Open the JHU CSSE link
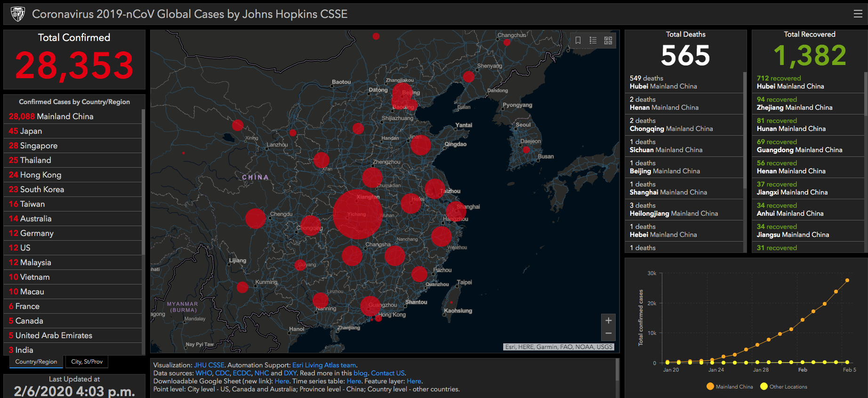 pyautogui.click(x=209, y=365)
